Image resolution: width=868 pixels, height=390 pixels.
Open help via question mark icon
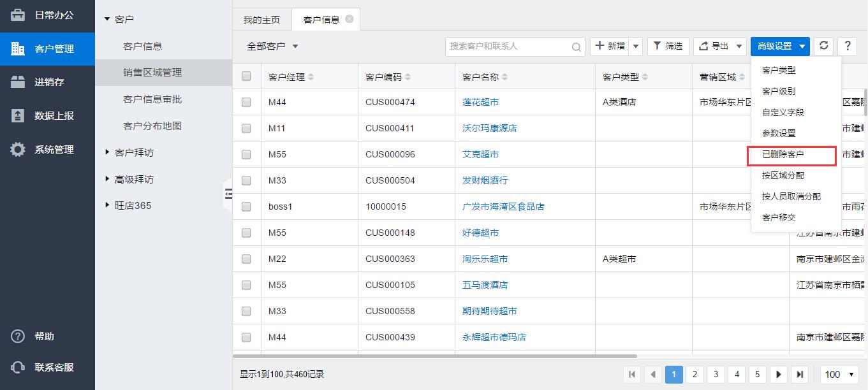(847, 46)
